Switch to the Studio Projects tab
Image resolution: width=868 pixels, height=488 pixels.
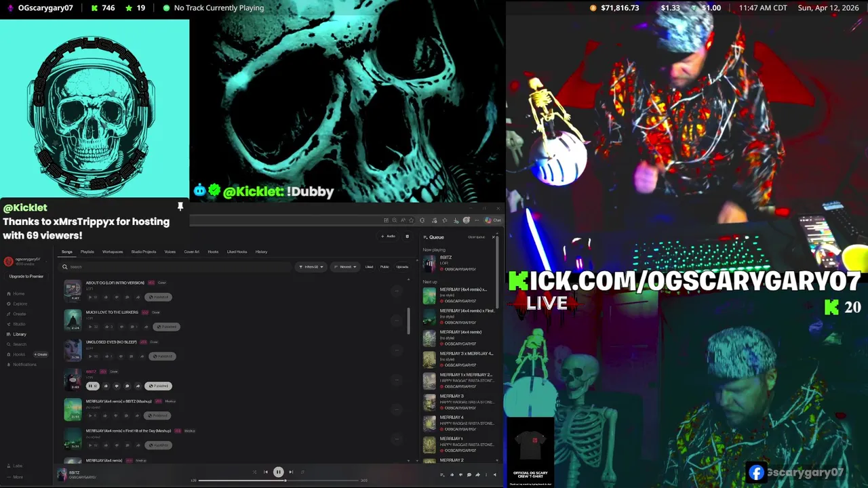(144, 251)
